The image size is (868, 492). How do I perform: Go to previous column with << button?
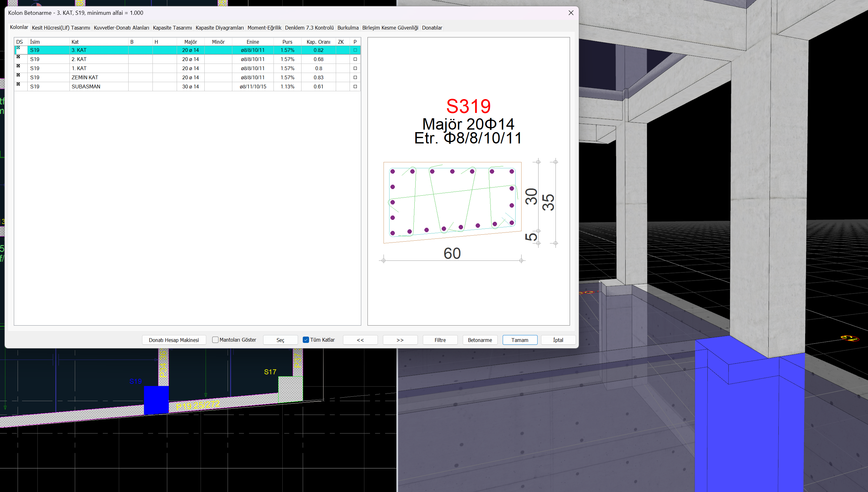(x=360, y=340)
